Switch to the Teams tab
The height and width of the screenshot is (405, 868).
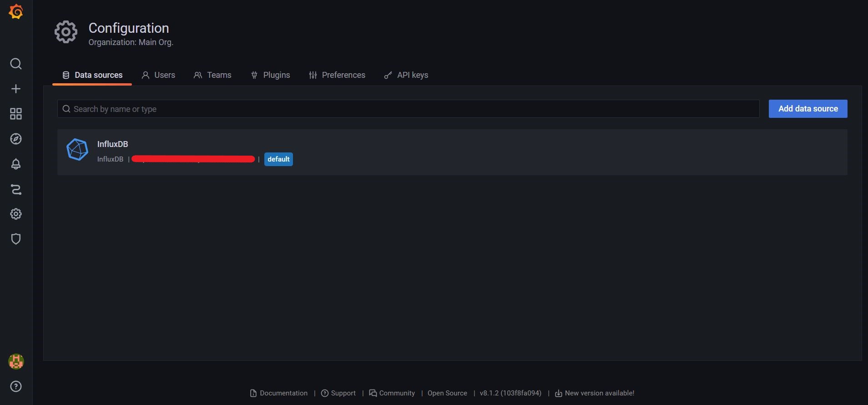coord(212,75)
